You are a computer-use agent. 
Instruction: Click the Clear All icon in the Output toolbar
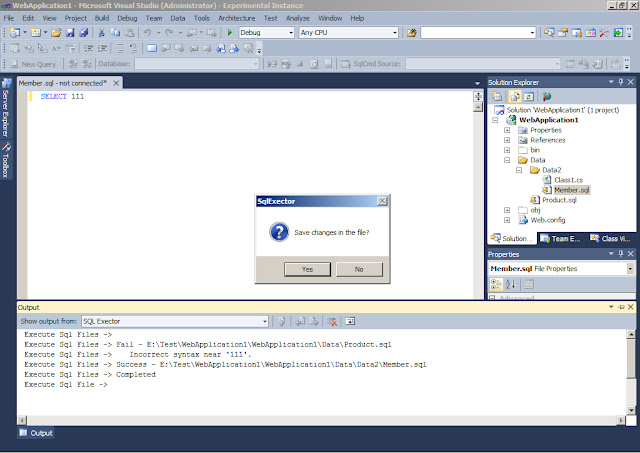coord(332,322)
